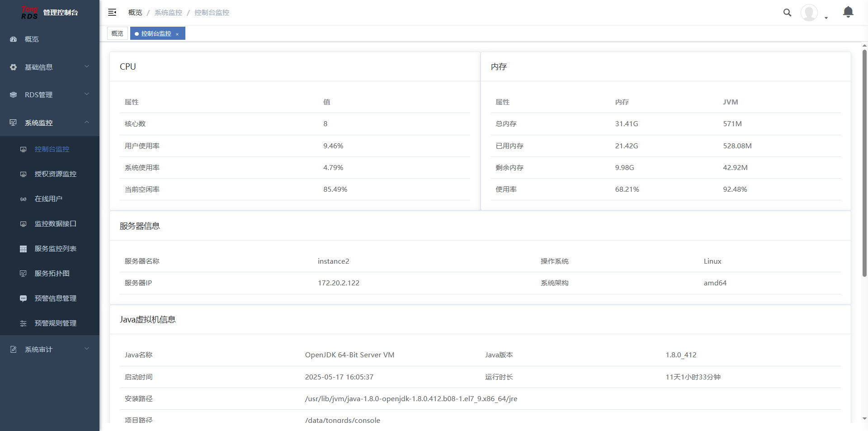Select the 总内存 value 31.41G
The width and height of the screenshot is (868, 431).
coord(627,124)
